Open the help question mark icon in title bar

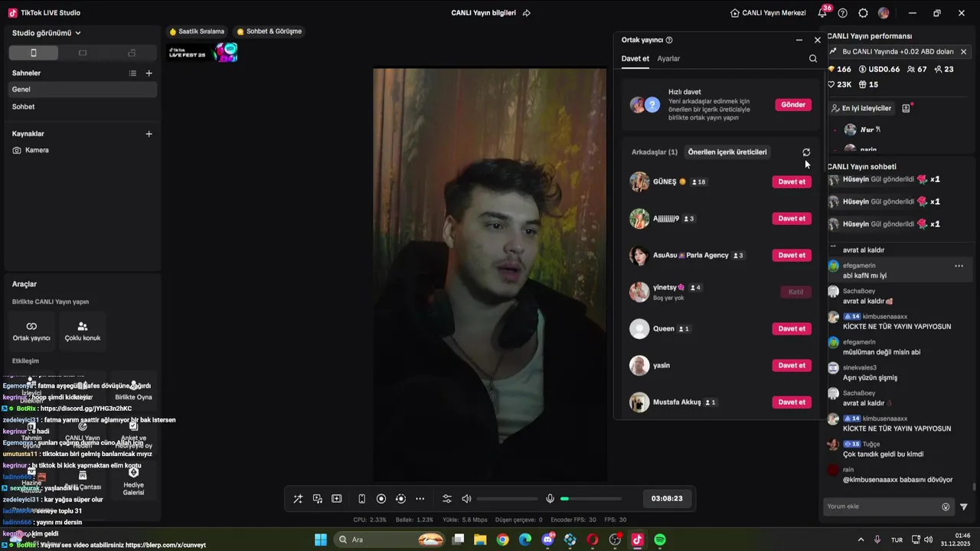click(x=843, y=13)
